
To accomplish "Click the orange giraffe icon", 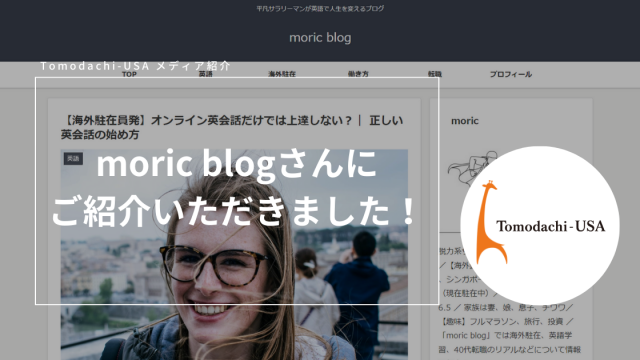I will click(491, 222).
